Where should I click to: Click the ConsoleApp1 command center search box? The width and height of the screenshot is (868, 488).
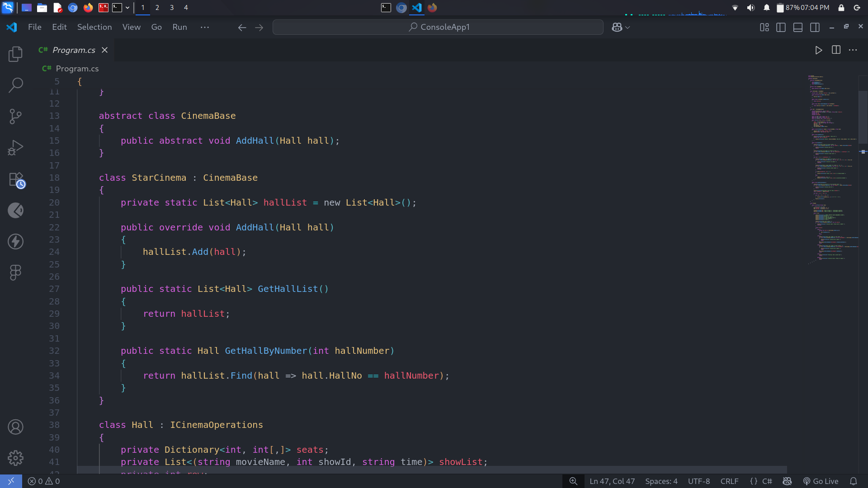pos(438,27)
